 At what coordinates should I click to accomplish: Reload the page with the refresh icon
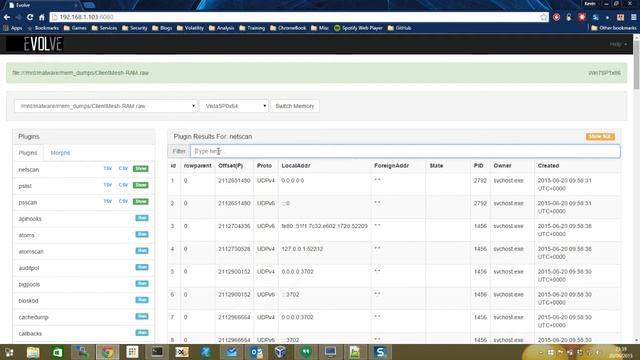[30, 17]
